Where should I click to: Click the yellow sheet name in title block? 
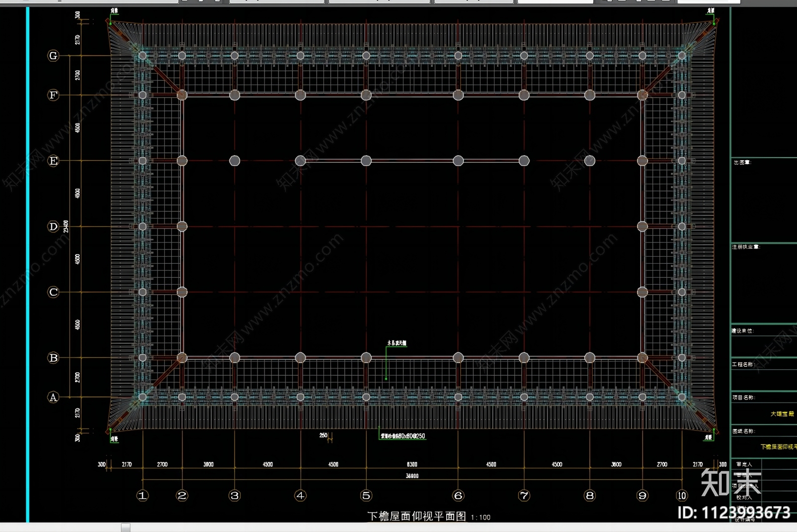[x=779, y=447]
